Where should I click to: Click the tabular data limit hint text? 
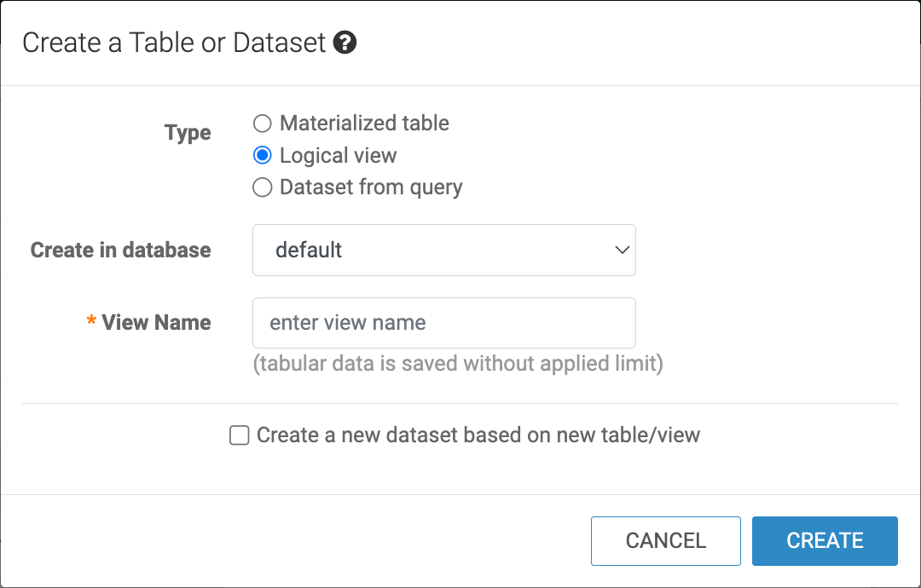point(458,364)
